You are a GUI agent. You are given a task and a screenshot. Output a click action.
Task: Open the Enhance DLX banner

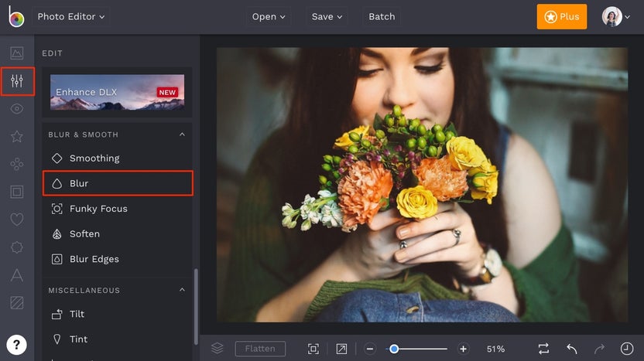117,92
